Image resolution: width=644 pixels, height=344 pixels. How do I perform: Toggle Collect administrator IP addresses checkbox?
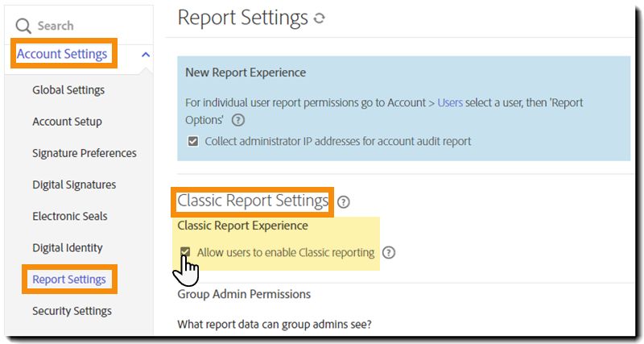pyautogui.click(x=192, y=141)
